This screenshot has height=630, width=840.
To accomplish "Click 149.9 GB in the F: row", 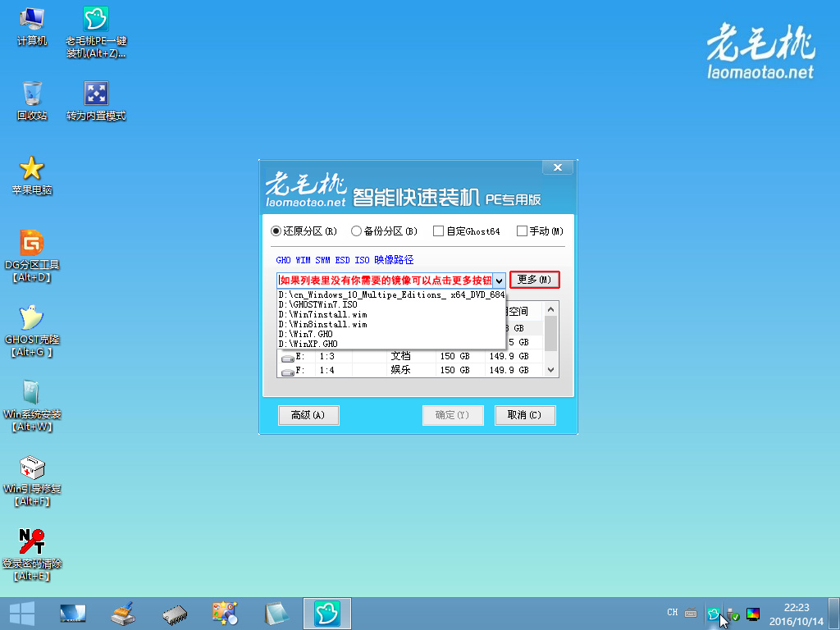I will tap(509, 370).
